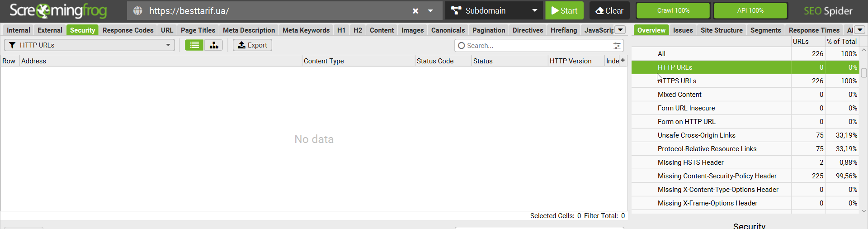Select the HTTPS URLs overview row

pyautogui.click(x=745, y=81)
